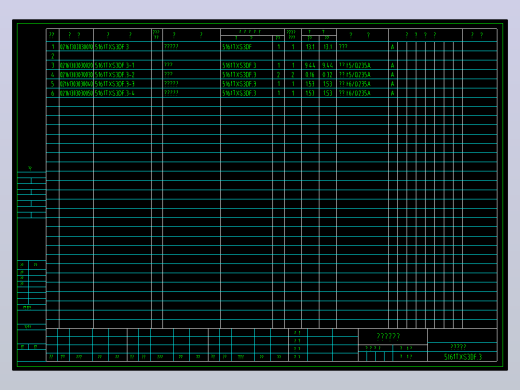Click part ID ending 0010 in row 1
Viewport: 520px width, 390px height.
click(76, 47)
